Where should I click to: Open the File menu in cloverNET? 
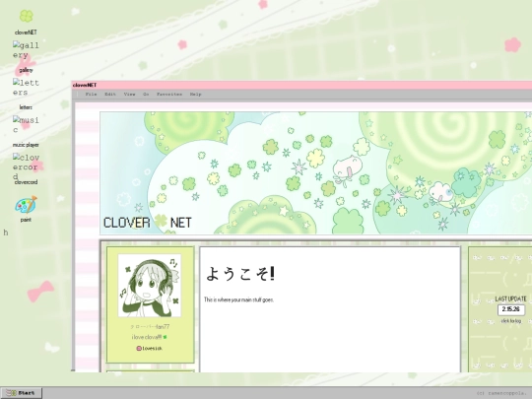click(91, 95)
